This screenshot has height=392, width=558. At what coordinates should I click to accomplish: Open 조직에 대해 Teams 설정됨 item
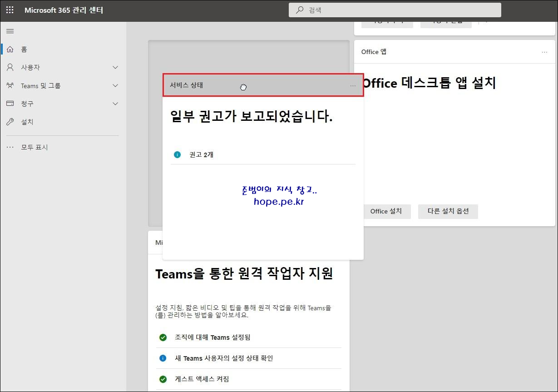click(x=248, y=337)
